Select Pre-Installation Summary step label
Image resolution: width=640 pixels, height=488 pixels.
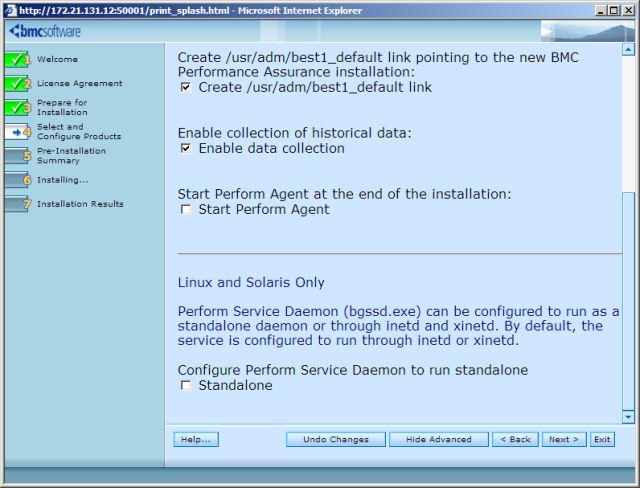coord(71,155)
